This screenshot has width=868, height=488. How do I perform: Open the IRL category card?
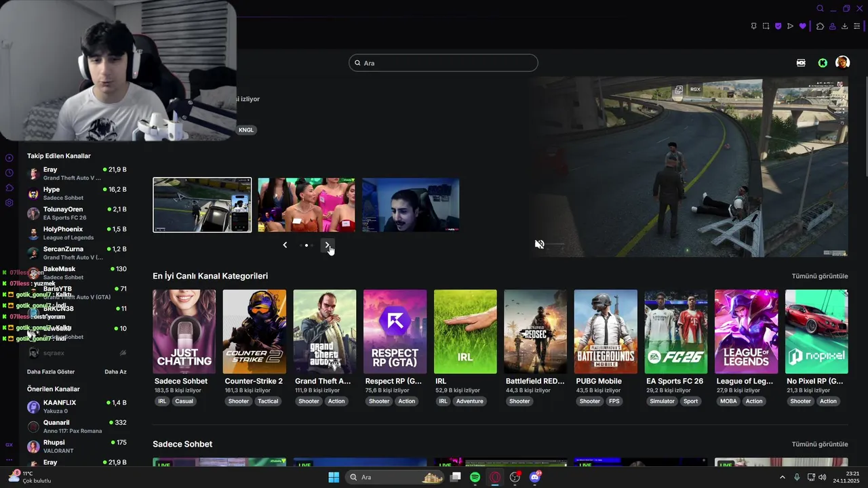(x=465, y=331)
